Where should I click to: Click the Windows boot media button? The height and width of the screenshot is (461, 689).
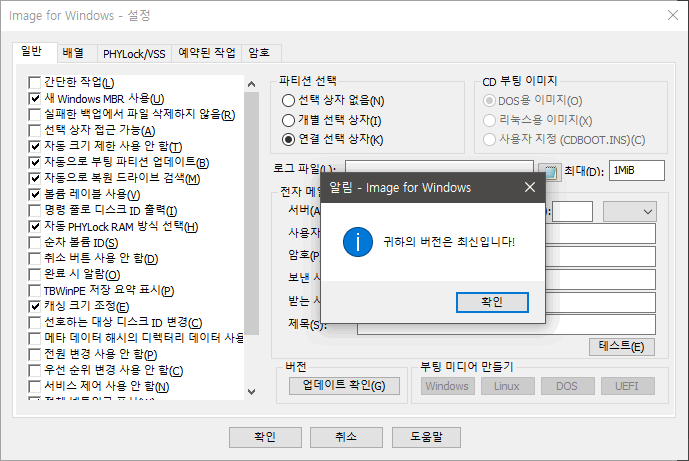[447, 386]
